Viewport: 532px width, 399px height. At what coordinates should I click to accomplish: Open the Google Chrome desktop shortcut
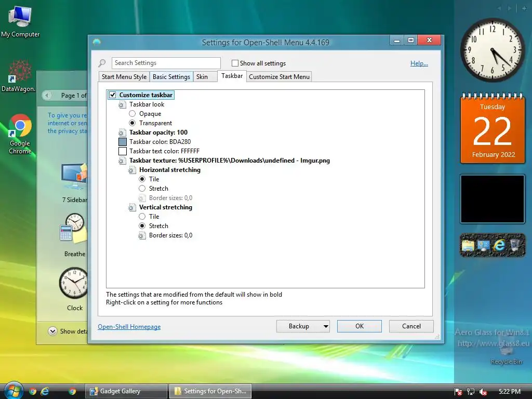coord(20,134)
